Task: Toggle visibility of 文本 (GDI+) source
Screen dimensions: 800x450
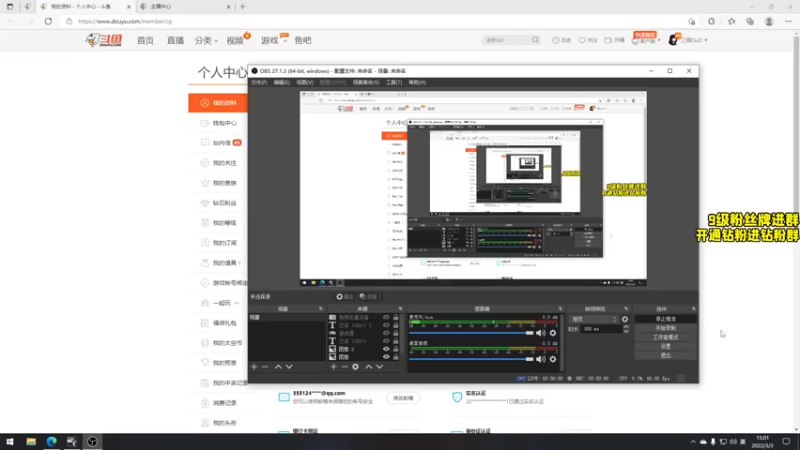Action: 386,341
